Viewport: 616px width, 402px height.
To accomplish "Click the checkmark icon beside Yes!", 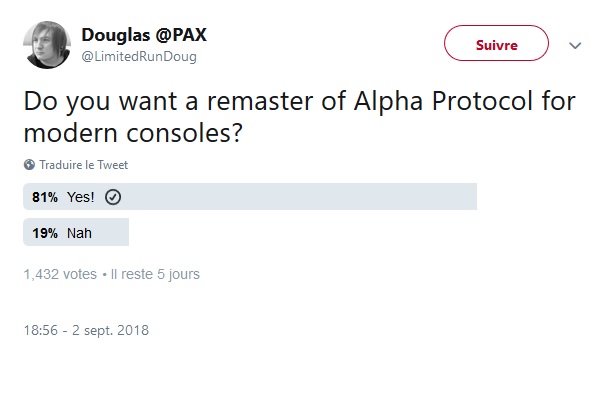I will [x=113, y=197].
